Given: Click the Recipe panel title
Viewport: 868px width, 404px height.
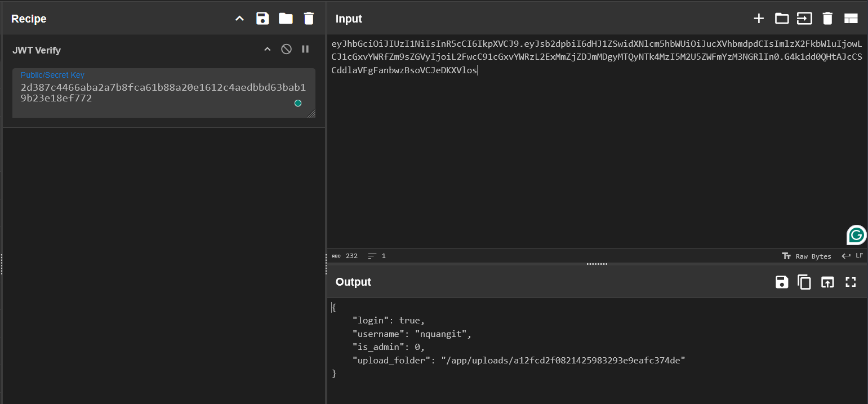Looking at the screenshot, I should 29,19.
